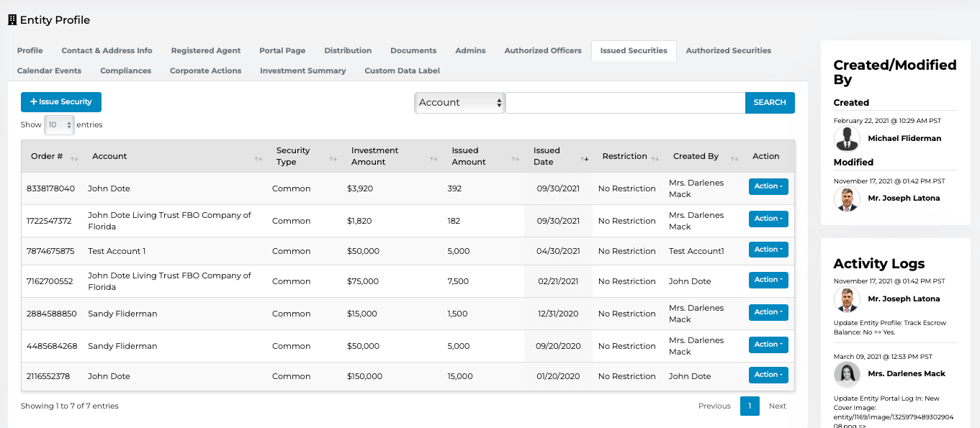The image size is (980, 428).
Task: Sort by Investment Amount column arrows
Action: pos(433,157)
